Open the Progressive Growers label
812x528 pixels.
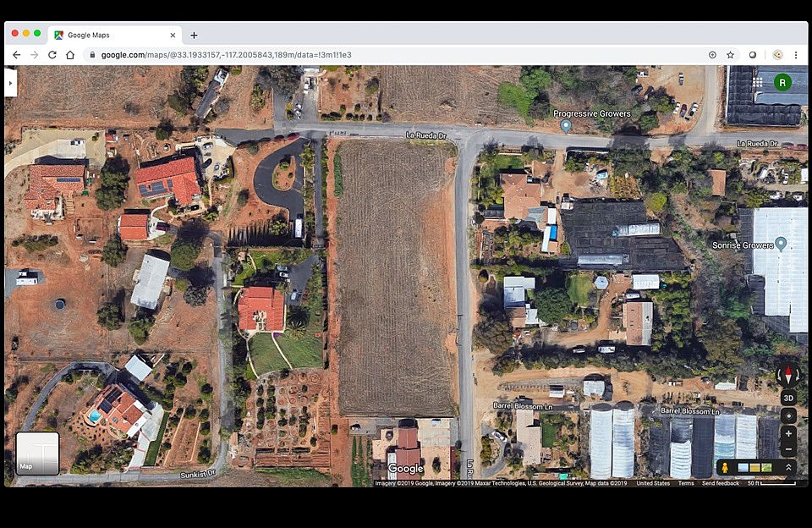pyautogui.click(x=592, y=113)
